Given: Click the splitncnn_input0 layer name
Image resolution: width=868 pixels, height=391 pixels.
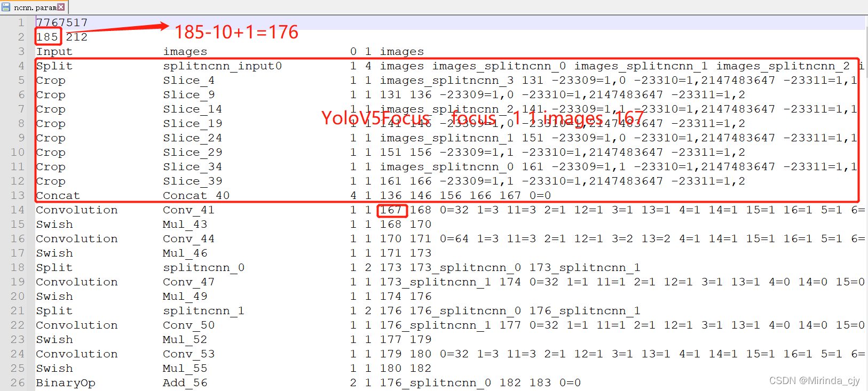Looking at the screenshot, I should pyautogui.click(x=223, y=66).
